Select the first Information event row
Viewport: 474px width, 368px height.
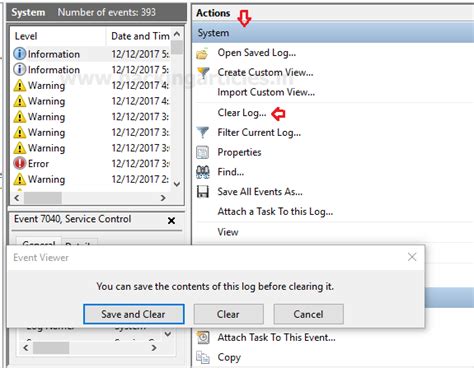pos(91,54)
